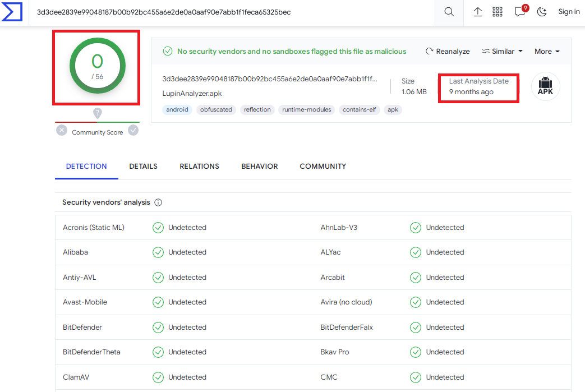Click the reflection tag
The width and height of the screenshot is (585, 392).
pos(257,110)
